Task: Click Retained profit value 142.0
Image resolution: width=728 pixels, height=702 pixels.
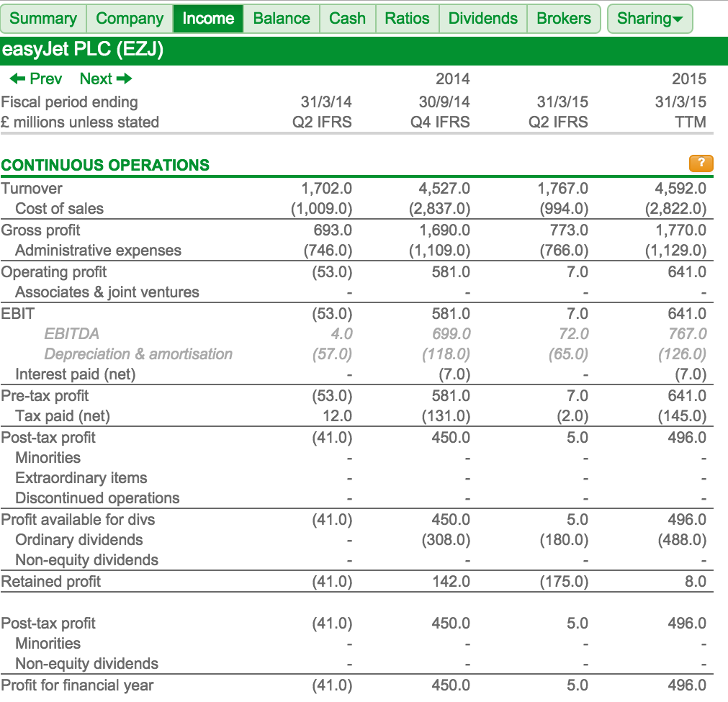Action: [x=451, y=581]
